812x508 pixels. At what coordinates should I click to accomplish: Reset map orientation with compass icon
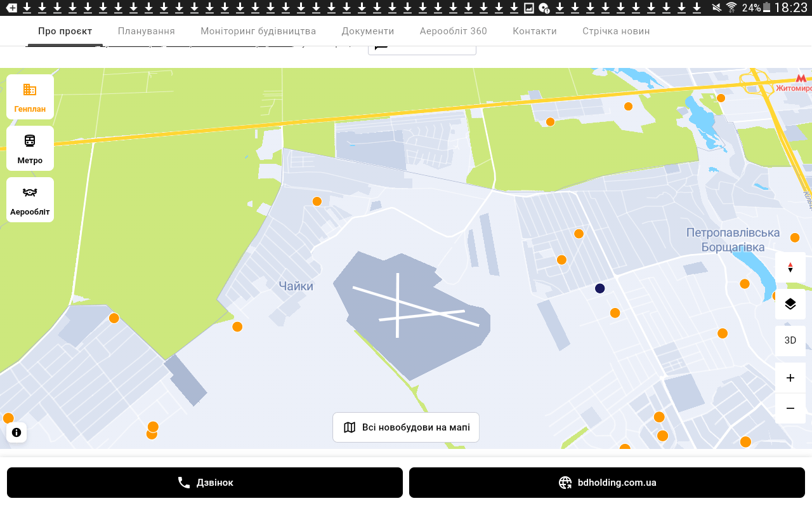790,267
